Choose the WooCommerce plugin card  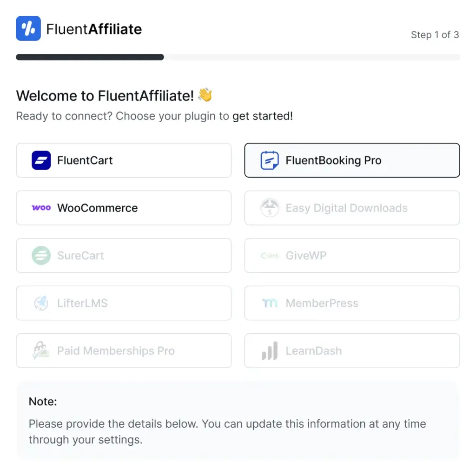(x=124, y=208)
